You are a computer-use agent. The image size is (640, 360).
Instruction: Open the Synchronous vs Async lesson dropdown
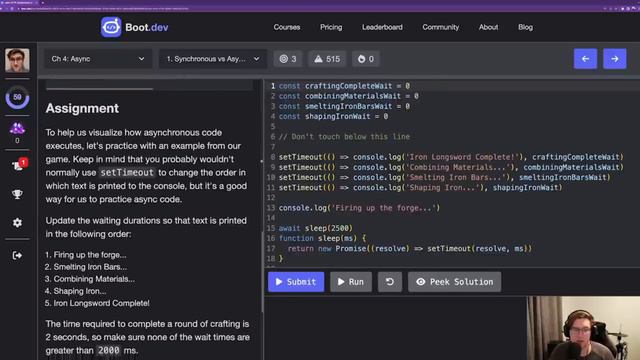pyautogui.click(x=213, y=59)
